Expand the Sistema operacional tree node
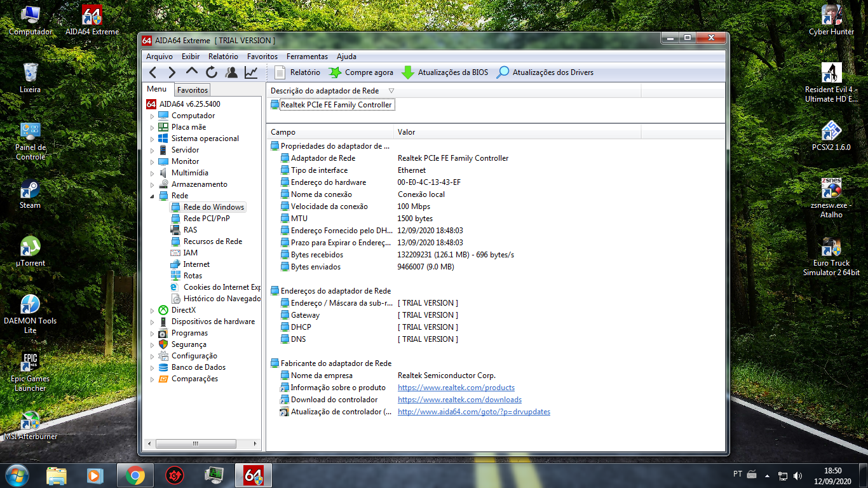The image size is (868, 488). click(152, 139)
